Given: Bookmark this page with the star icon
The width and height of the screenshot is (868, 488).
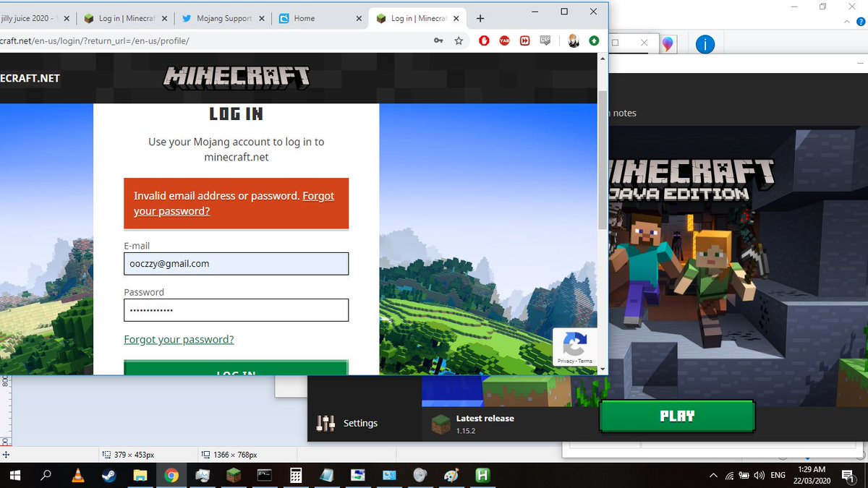Looking at the screenshot, I should click(459, 41).
